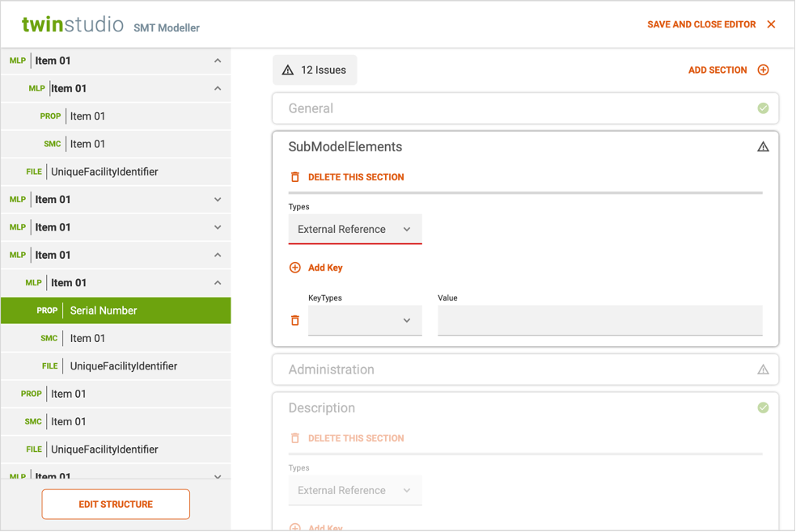Collapse the topmost Item 01 using its chevron
796x532 pixels.
point(217,60)
